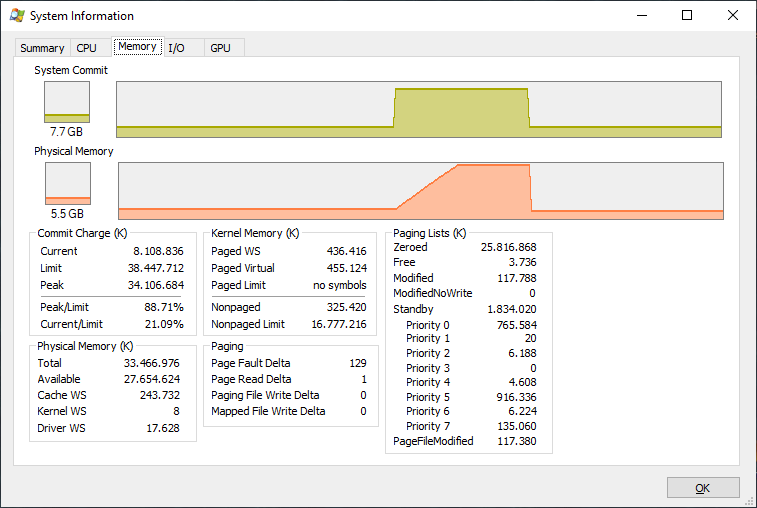Select Commit Charge Peak value 34.106.684

click(x=155, y=285)
